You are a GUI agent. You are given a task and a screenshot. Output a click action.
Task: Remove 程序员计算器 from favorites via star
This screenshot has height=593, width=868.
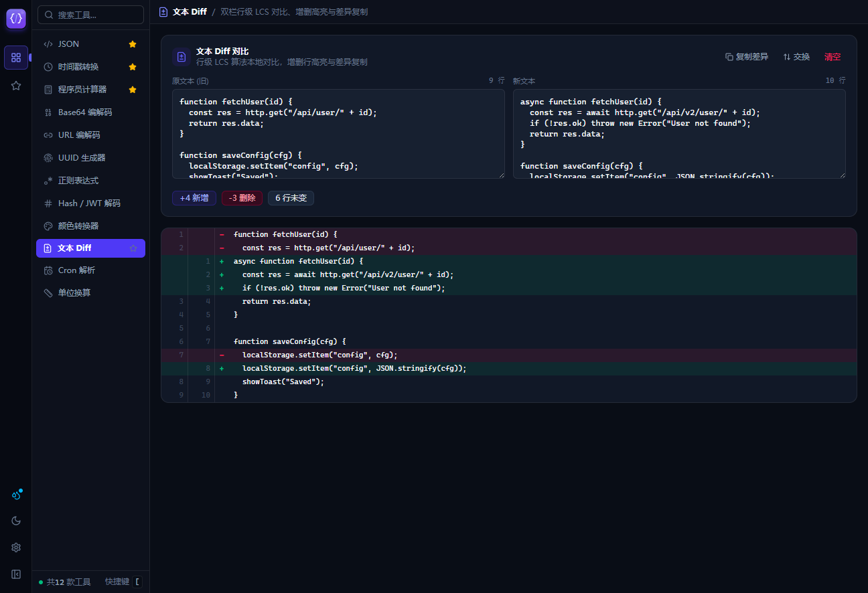click(133, 90)
